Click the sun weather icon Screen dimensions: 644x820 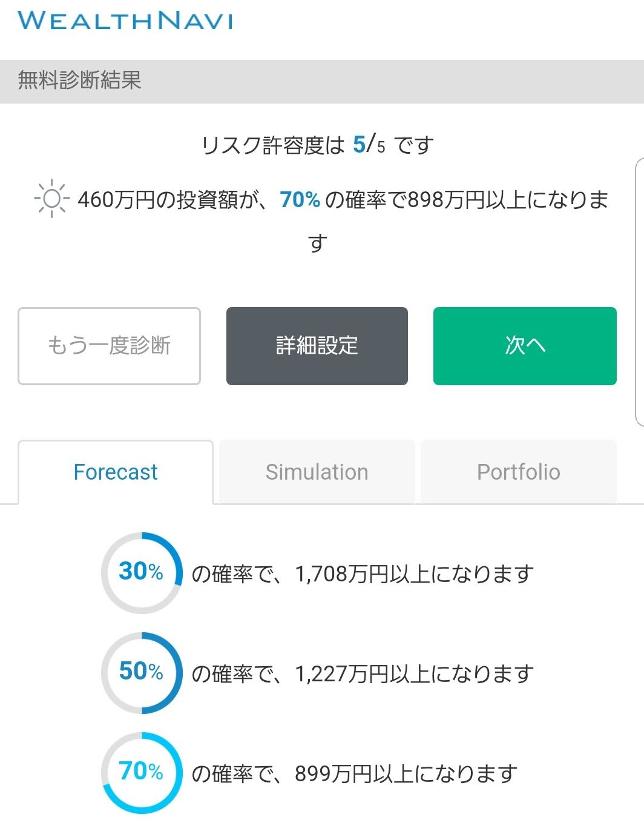point(52,198)
